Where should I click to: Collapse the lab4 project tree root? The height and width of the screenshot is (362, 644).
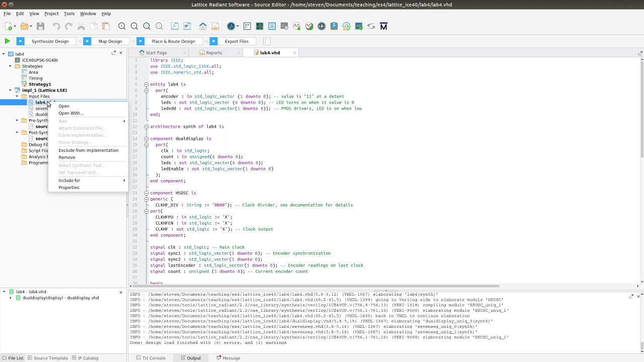tap(4, 54)
